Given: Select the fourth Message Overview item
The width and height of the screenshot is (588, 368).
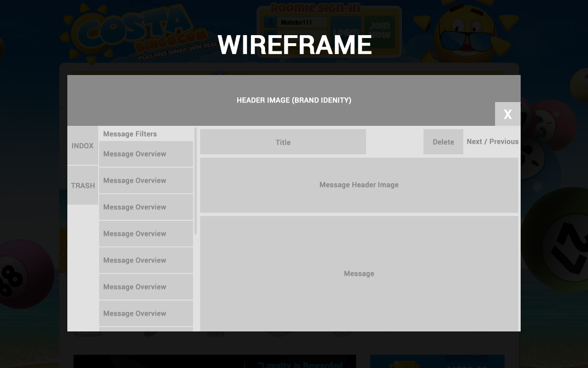Looking at the screenshot, I should tap(146, 234).
